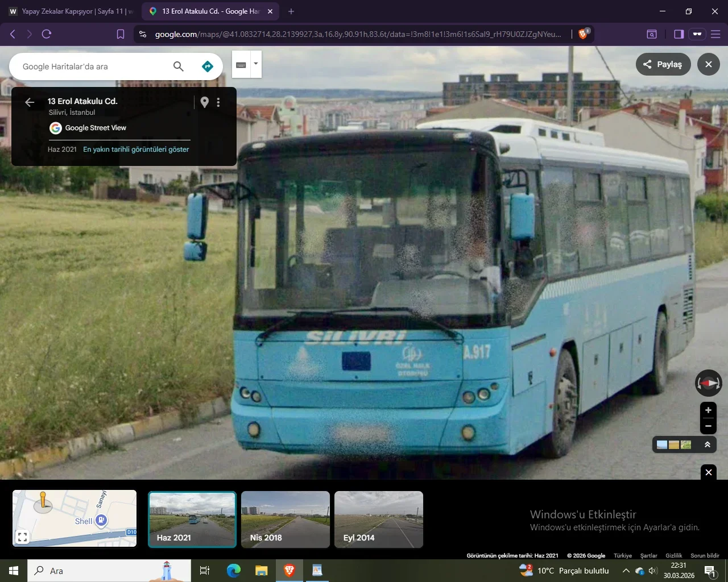Select the Nis 2018 Street View thumbnail

pos(286,518)
